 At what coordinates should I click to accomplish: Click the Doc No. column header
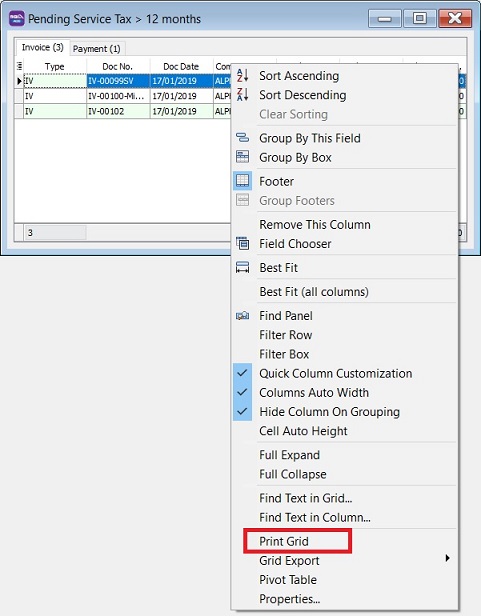[117, 66]
